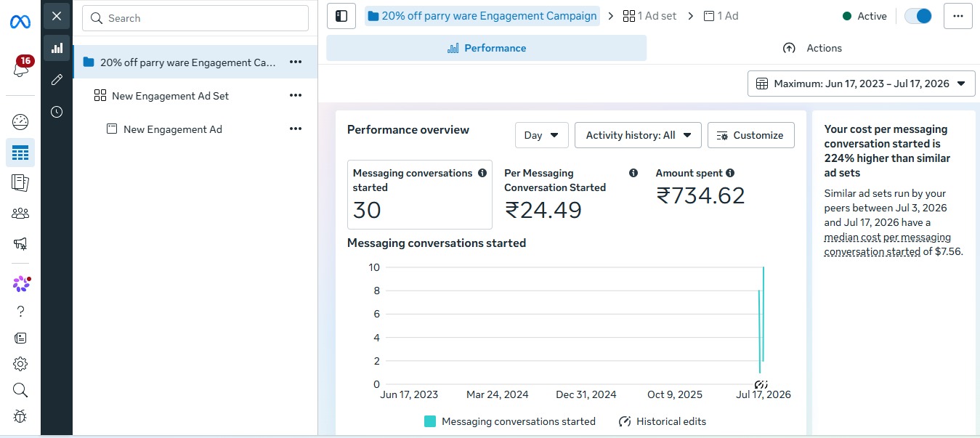Toggle the side panel layout icon
This screenshot has width=980, height=438.
341,16
